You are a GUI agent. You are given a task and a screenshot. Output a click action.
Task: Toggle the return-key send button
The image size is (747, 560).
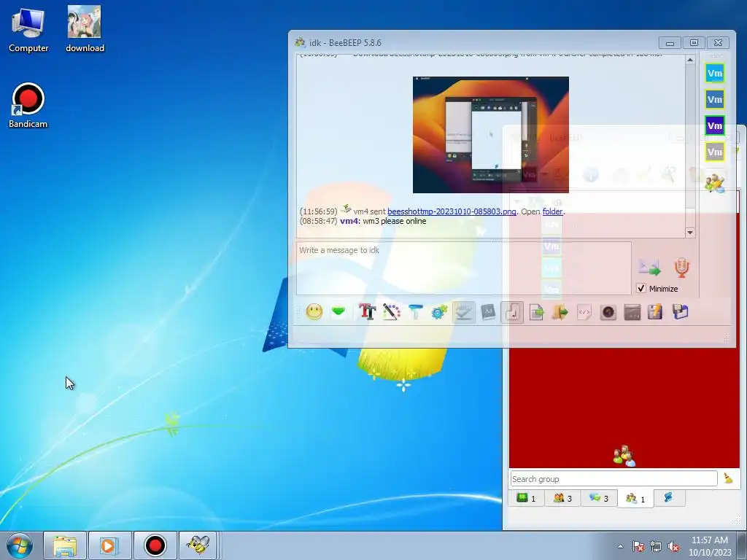pos(512,312)
